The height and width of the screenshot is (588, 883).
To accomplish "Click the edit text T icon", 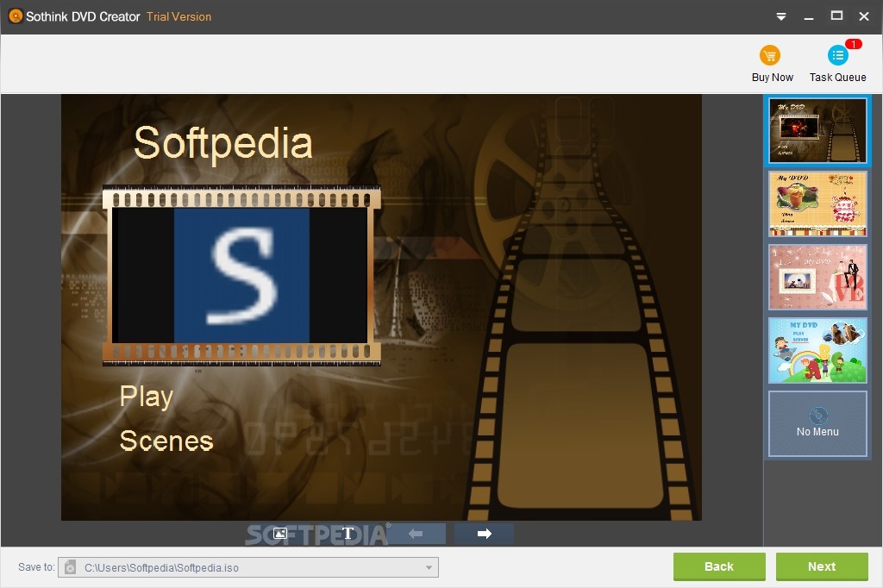I will tap(348, 534).
